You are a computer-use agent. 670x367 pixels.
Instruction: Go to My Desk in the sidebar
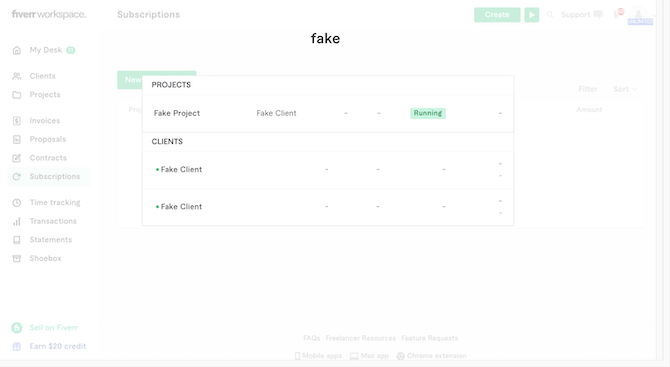pyautogui.click(x=46, y=50)
